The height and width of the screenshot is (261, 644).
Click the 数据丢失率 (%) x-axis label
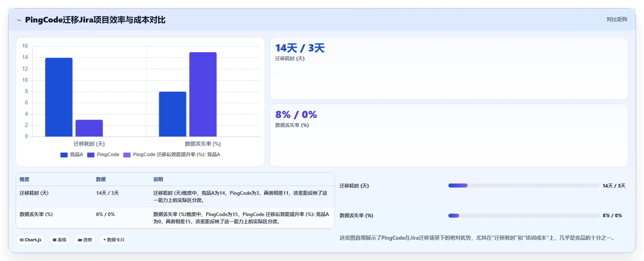(x=203, y=144)
